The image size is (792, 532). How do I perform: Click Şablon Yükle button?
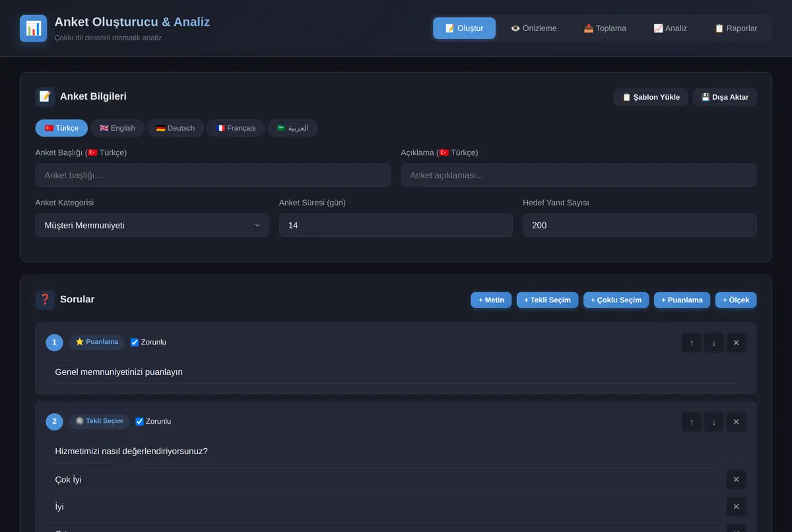(651, 97)
